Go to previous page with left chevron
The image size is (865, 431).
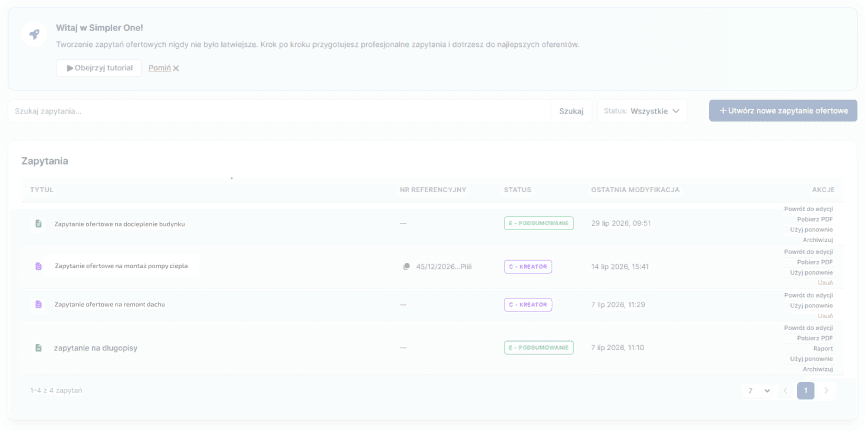click(785, 391)
